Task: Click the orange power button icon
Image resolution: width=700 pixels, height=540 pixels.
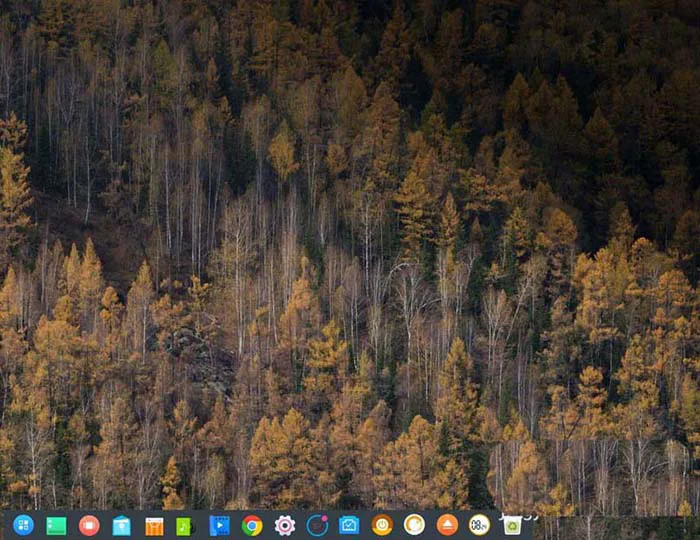Action: click(x=382, y=525)
